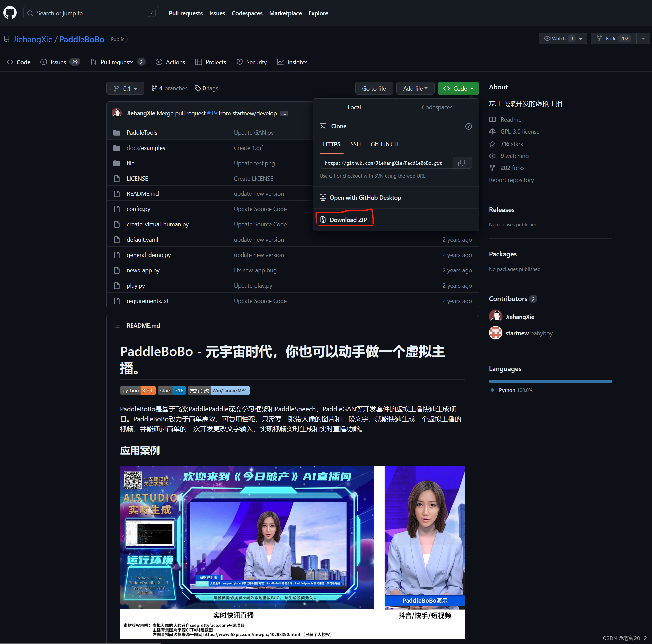Open the Fork options dropdown arrow
This screenshot has width=652, height=644.
[x=643, y=39]
